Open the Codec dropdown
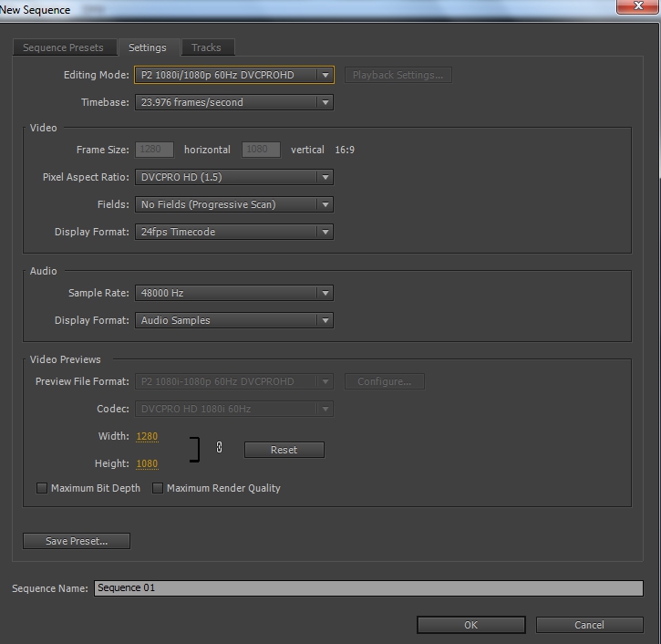Image resolution: width=661 pixels, height=644 pixels. tap(234, 409)
